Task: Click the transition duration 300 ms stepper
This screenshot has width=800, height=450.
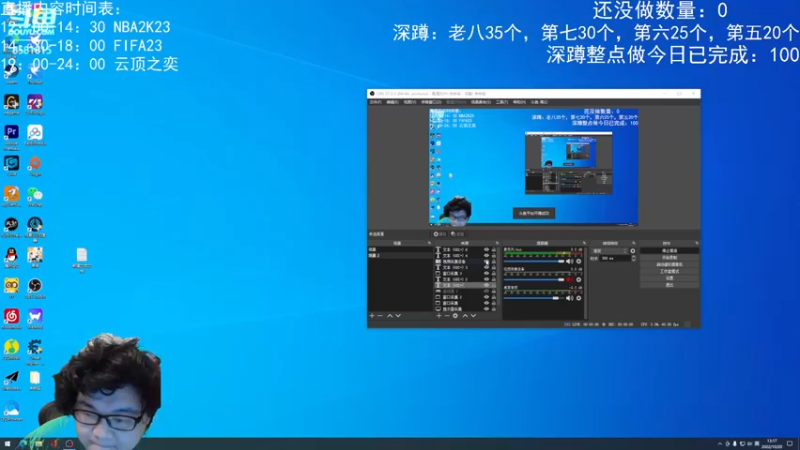Action: coord(633,259)
